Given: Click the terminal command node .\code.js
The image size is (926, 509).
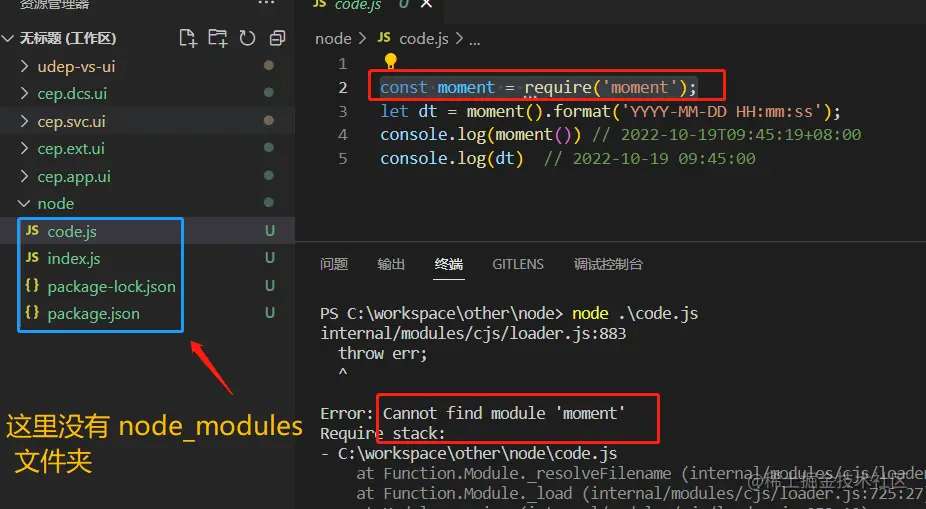Looking at the screenshot, I should coord(635,313).
